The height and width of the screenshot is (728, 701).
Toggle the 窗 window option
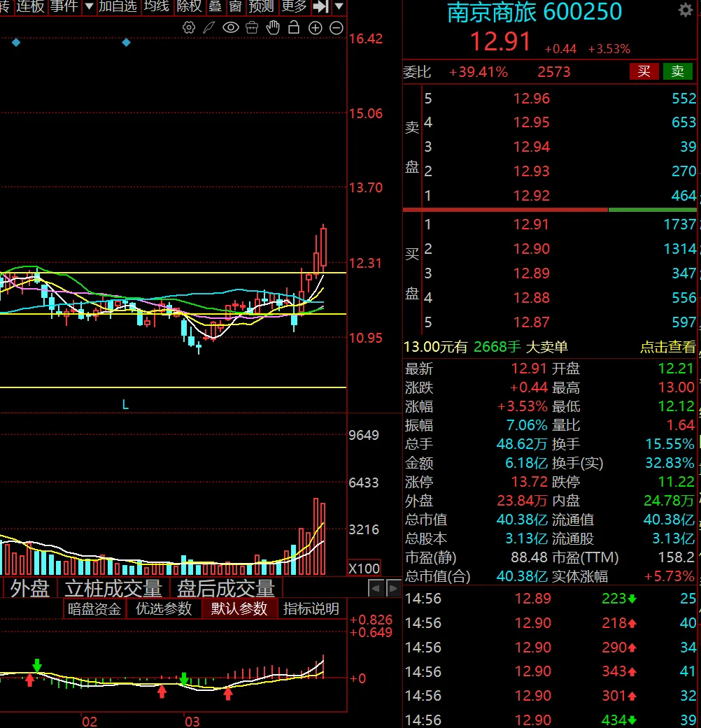235,6
